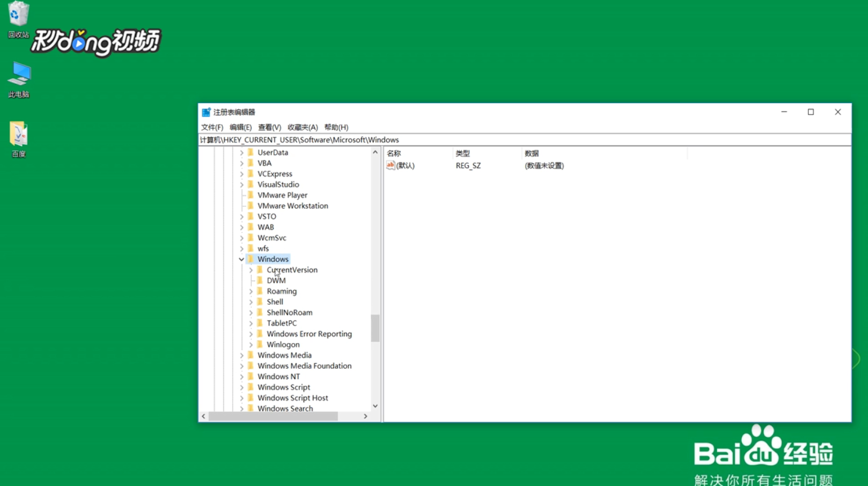Select the (数值未设置) data cell
The image size is (868, 486).
(x=544, y=166)
